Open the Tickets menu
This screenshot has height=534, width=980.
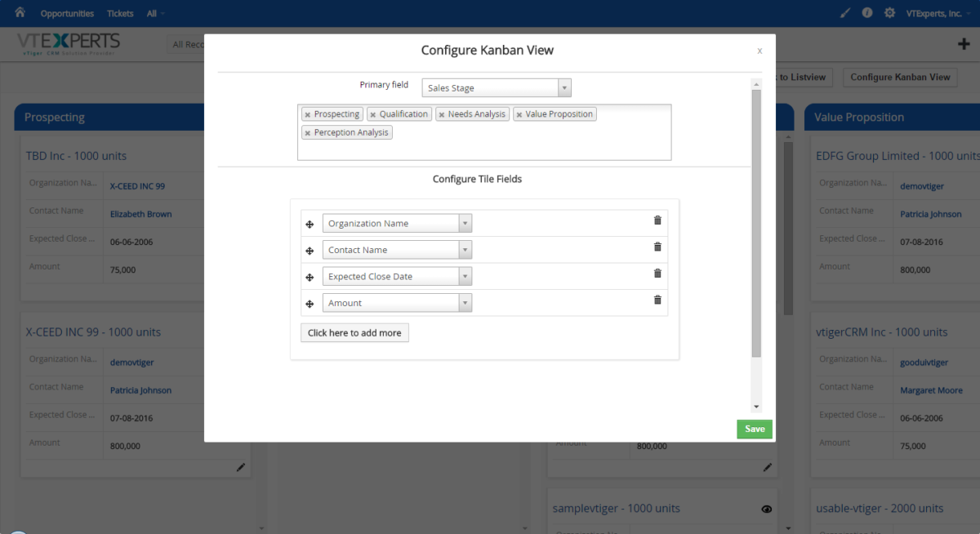click(120, 12)
